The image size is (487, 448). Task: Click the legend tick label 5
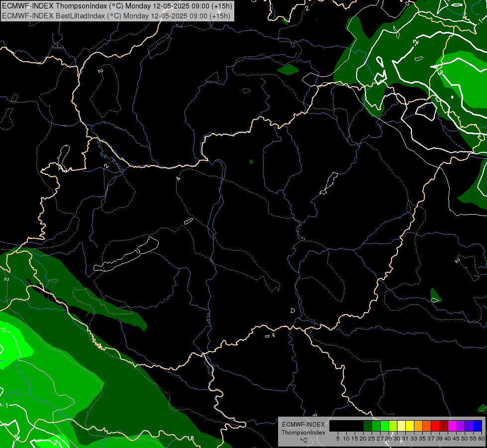[338, 439]
